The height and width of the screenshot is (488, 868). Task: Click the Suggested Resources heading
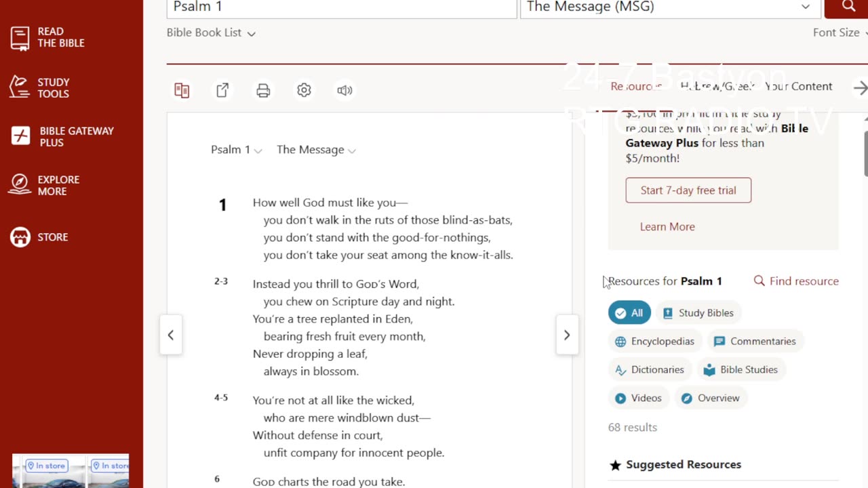click(684, 464)
